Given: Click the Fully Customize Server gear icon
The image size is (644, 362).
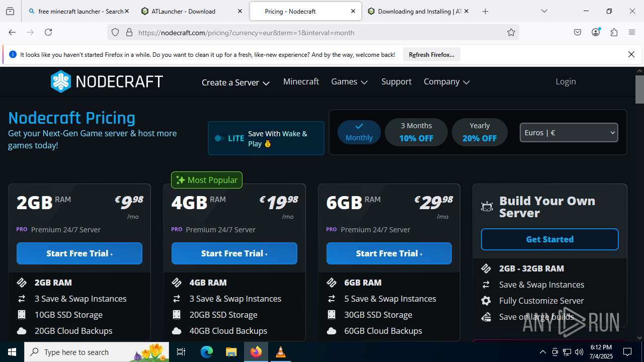Looking at the screenshot, I should coord(486,301).
